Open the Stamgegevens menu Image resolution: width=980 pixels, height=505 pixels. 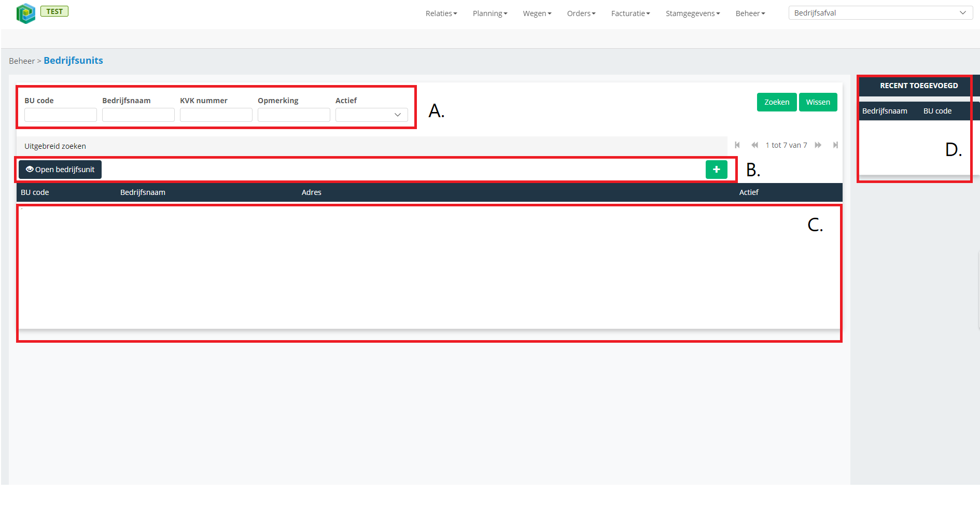coord(693,13)
